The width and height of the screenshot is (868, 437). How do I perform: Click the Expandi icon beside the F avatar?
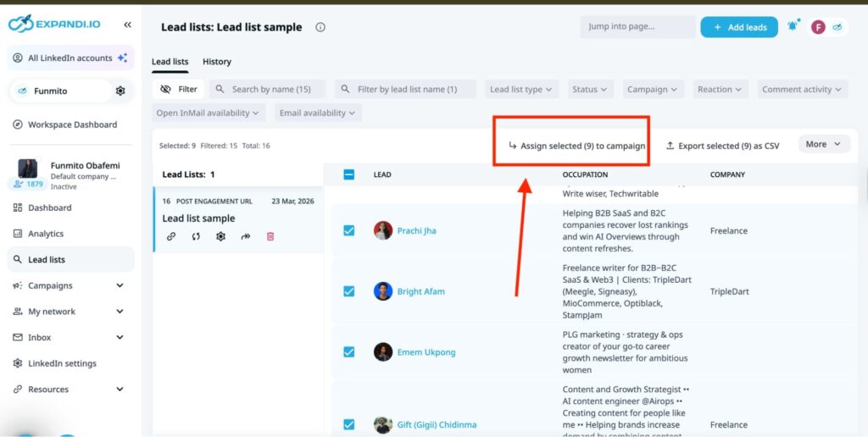(x=837, y=26)
